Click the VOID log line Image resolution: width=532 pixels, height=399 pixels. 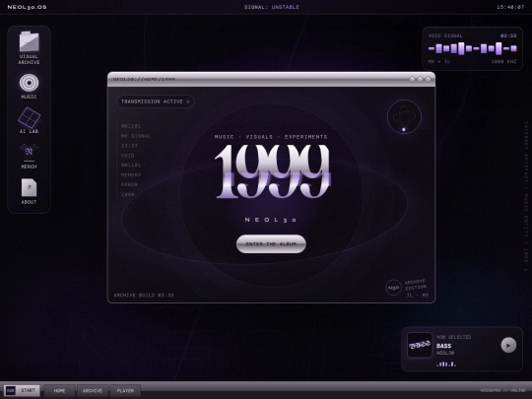point(127,156)
